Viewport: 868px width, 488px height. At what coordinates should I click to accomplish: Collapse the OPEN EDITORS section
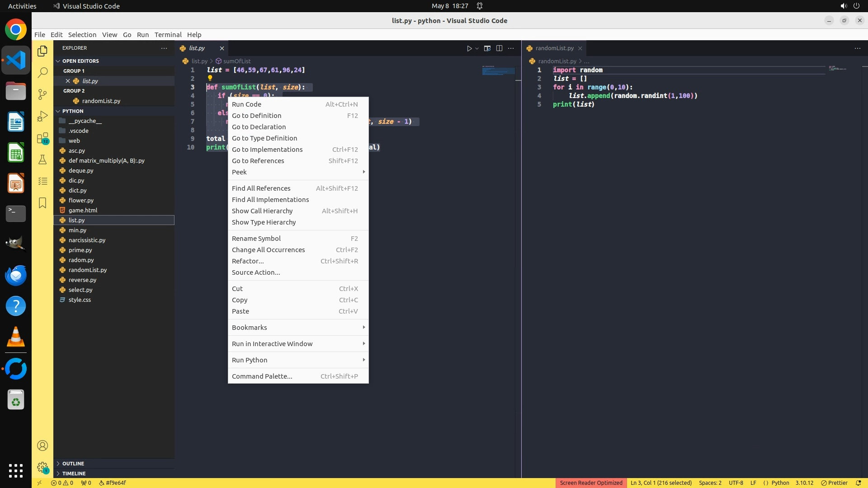(80, 61)
